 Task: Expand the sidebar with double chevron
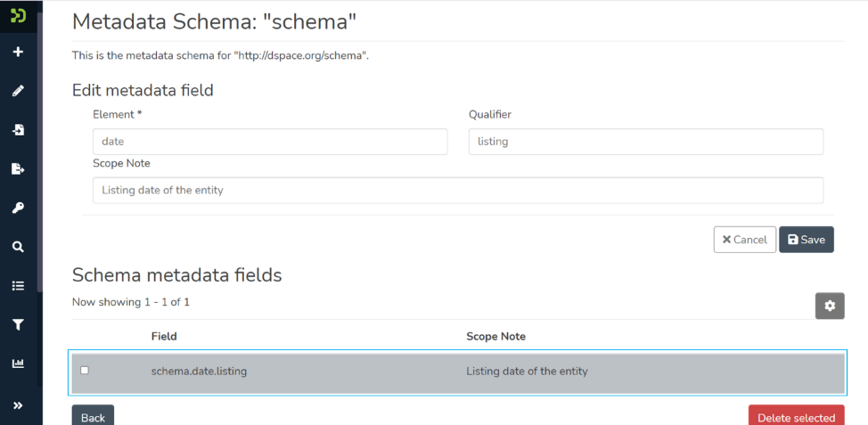pos(18,405)
